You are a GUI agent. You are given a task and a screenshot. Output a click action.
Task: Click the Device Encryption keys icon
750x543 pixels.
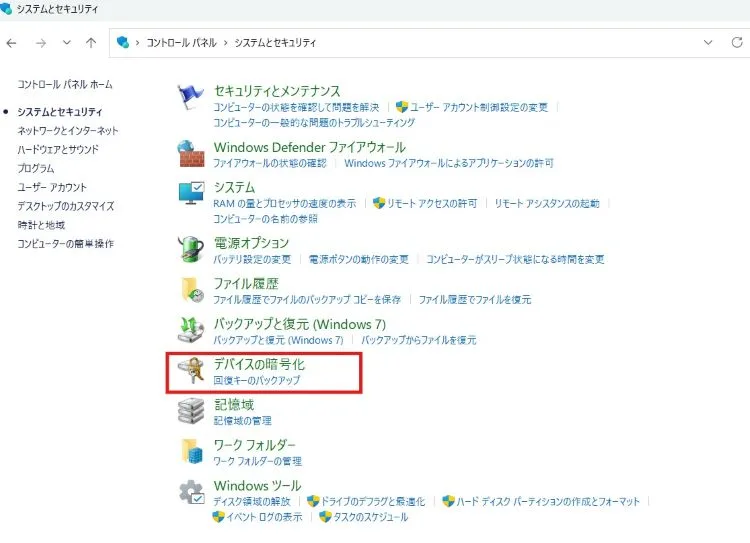click(x=190, y=372)
